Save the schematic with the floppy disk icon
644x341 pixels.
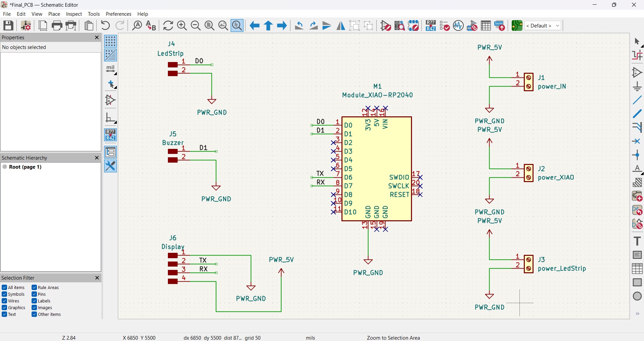click(x=8, y=25)
